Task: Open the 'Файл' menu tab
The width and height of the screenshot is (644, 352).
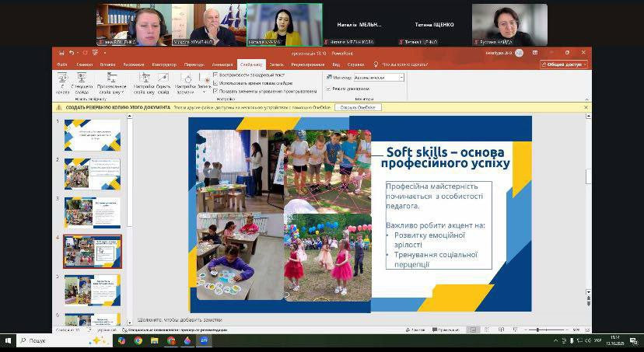Action: (61, 64)
